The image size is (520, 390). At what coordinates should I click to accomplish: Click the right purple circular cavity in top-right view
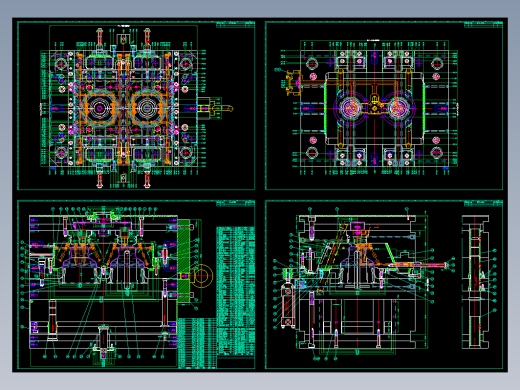point(398,108)
